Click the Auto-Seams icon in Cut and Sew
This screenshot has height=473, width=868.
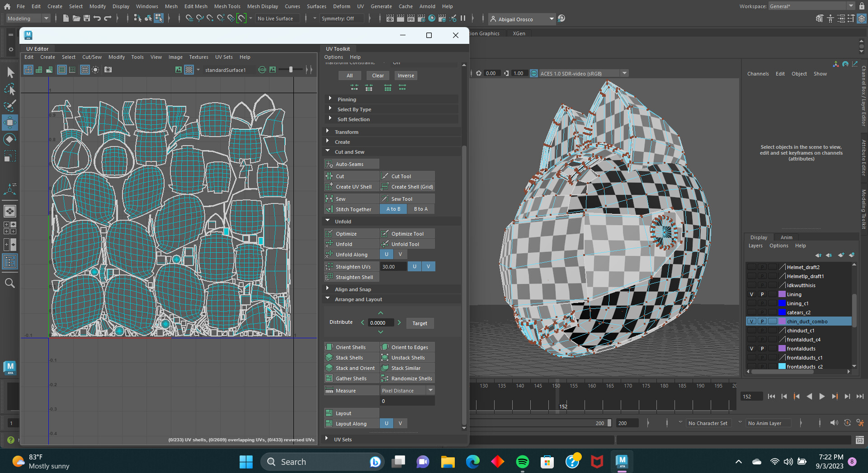329,164
